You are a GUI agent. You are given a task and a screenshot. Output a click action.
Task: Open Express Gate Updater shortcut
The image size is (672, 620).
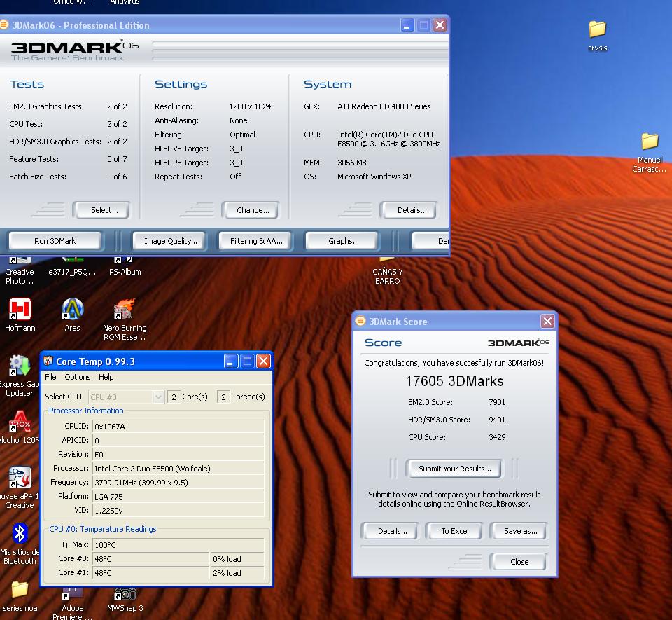19,366
